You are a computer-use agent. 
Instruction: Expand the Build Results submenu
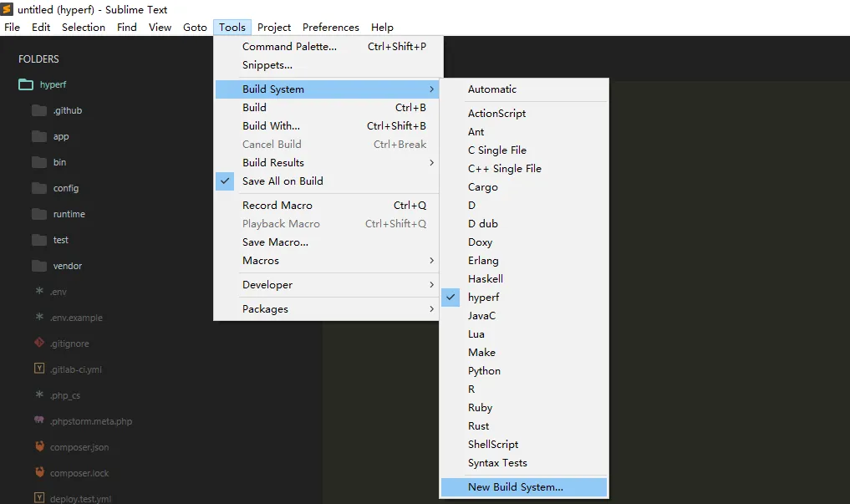[x=327, y=163]
